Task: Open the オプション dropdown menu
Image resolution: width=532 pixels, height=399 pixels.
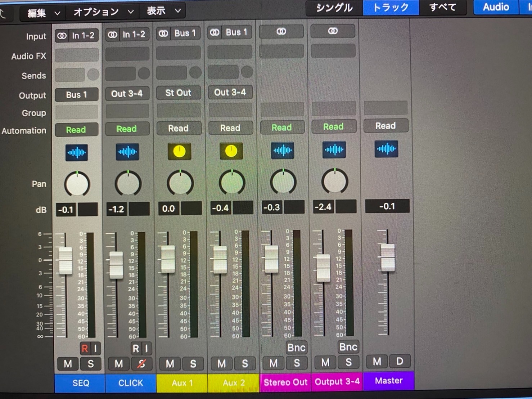Action: click(x=103, y=12)
